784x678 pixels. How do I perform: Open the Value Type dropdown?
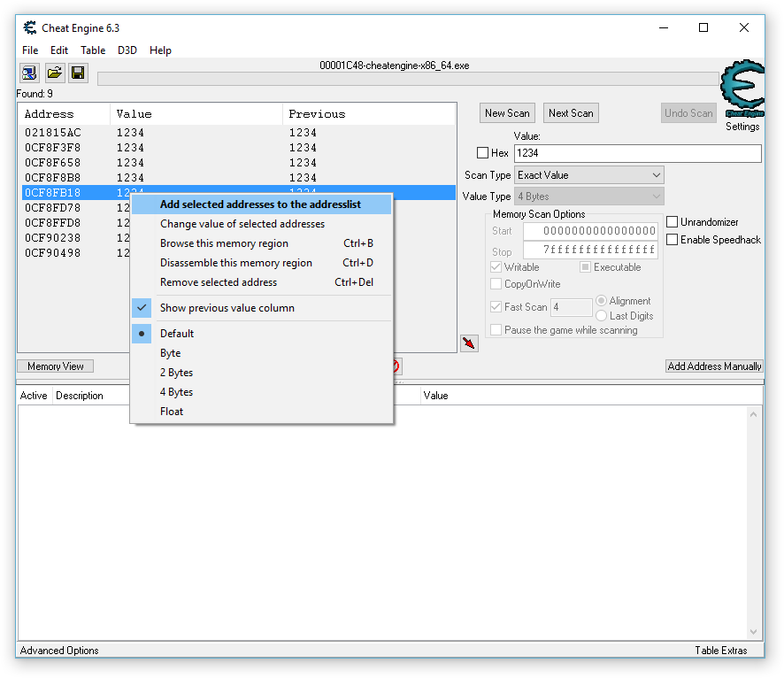pos(589,196)
